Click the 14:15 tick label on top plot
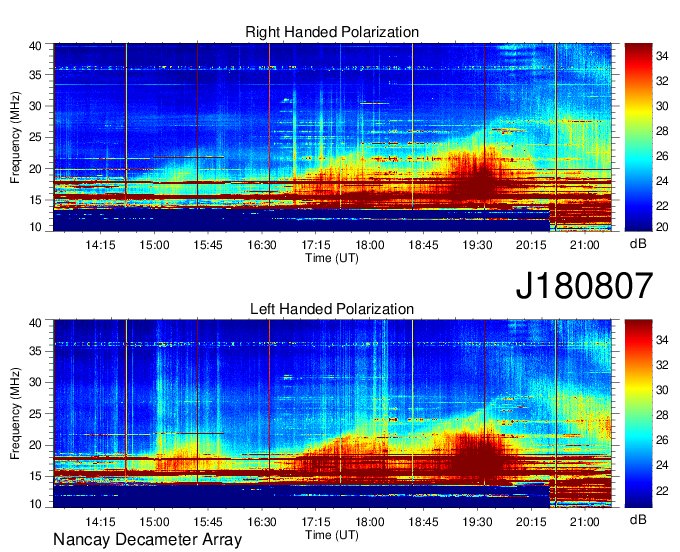680x552 pixels. pyautogui.click(x=100, y=245)
